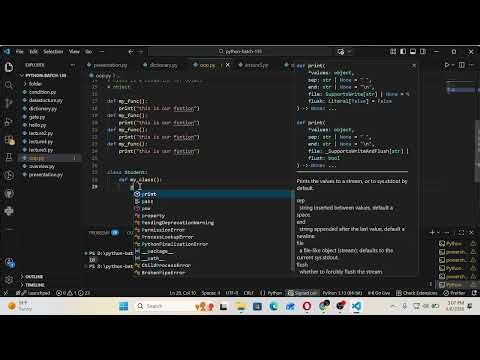Select the ChildProcessError suggestion
This screenshot has width=480, height=360.
coord(212,265)
